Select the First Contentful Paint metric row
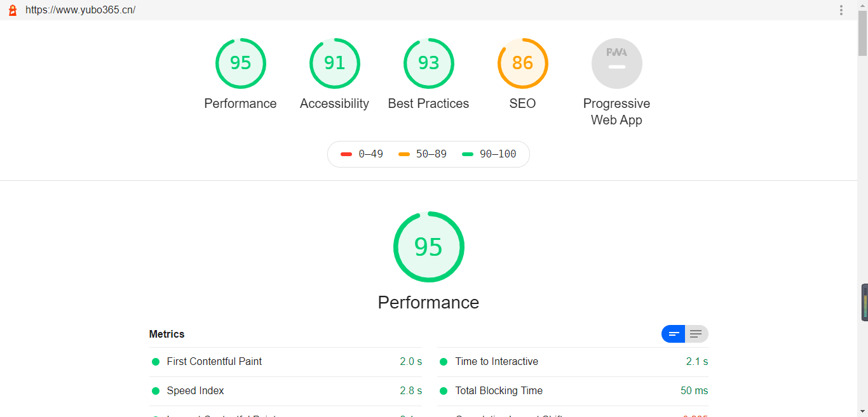The height and width of the screenshot is (417, 868). pyautogui.click(x=285, y=362)
